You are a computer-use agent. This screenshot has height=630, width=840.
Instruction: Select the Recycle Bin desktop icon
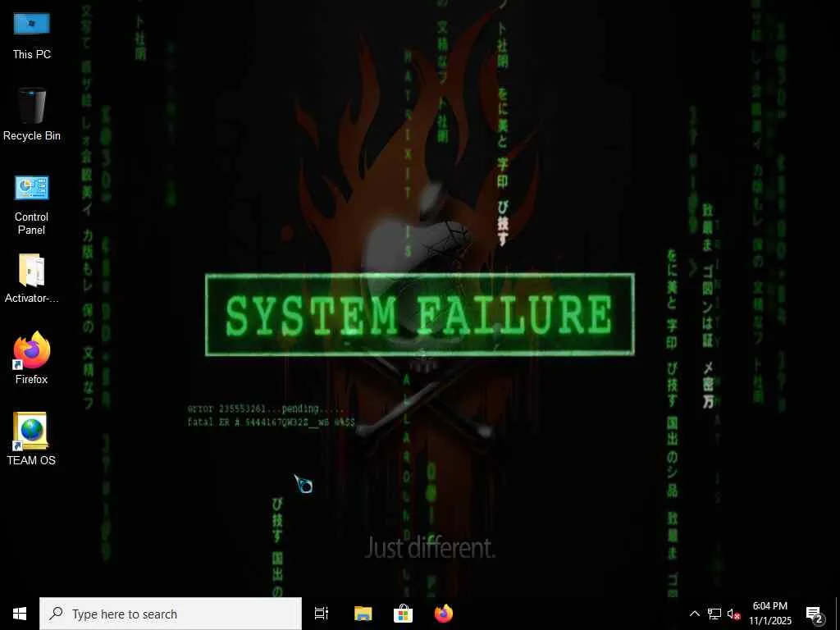point(32,115)
